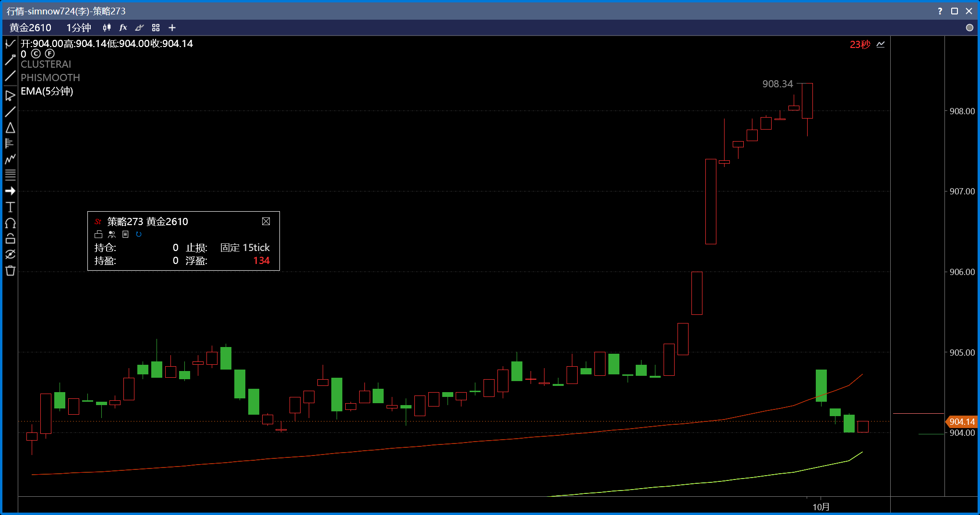
Task: Click the round status indicator top-right
Action: click(969, 28)
